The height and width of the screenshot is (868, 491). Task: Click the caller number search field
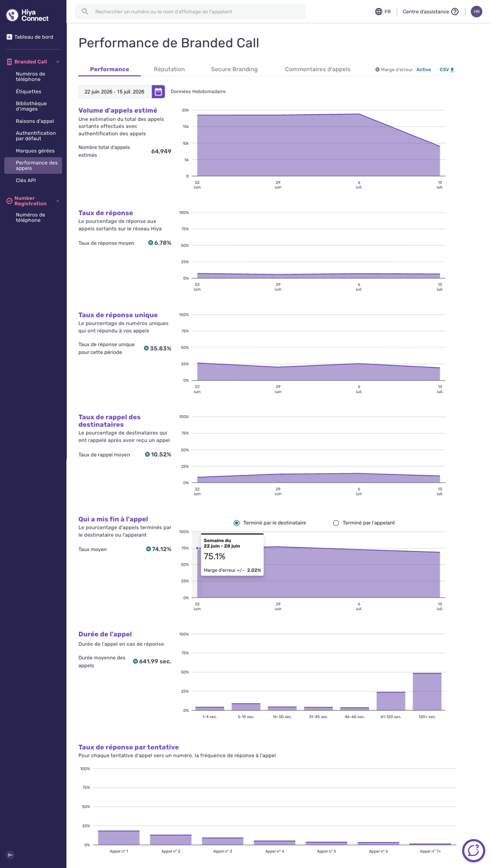pos(191,12)
